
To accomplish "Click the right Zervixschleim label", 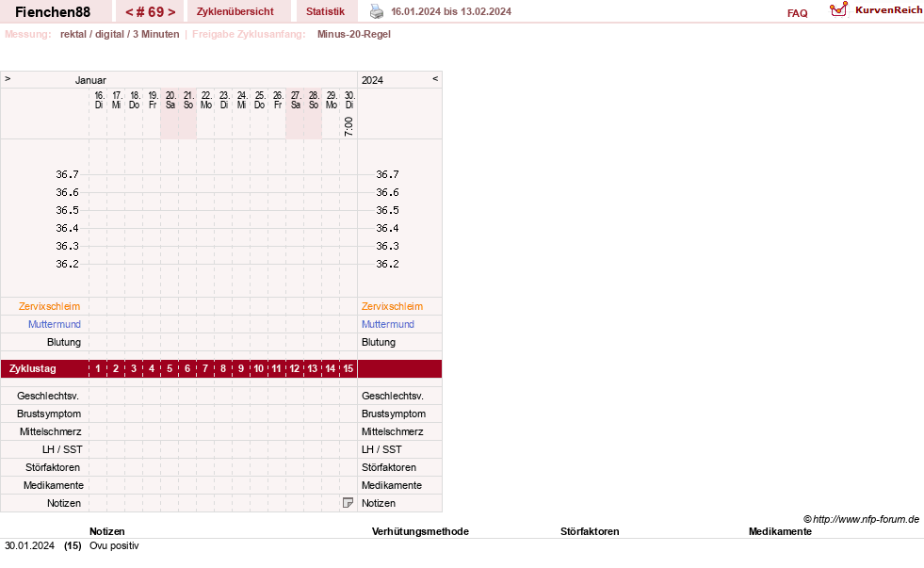I will tap(392, 306).
